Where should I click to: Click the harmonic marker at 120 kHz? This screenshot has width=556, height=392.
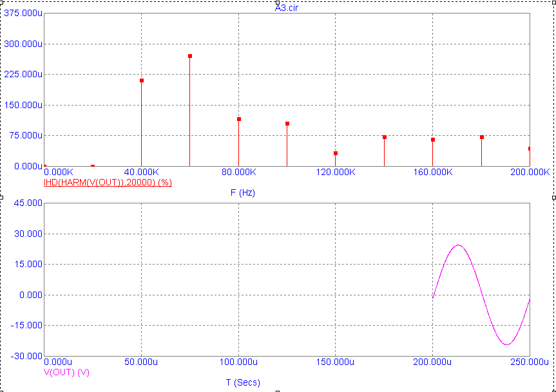click(336, 153)
